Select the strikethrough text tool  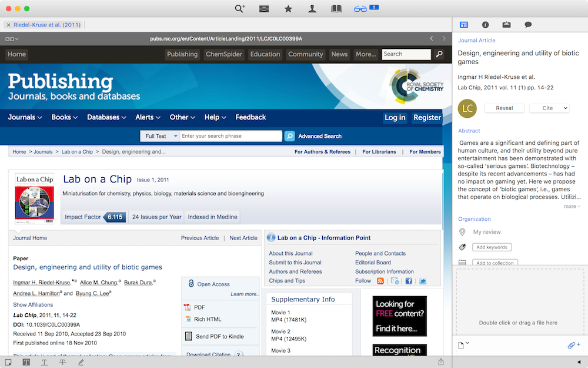point(62,362)
